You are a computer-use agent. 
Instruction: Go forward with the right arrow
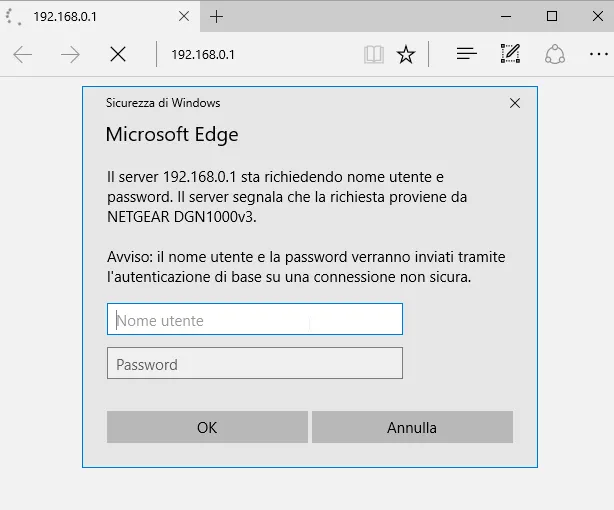(x=70, y=55)
